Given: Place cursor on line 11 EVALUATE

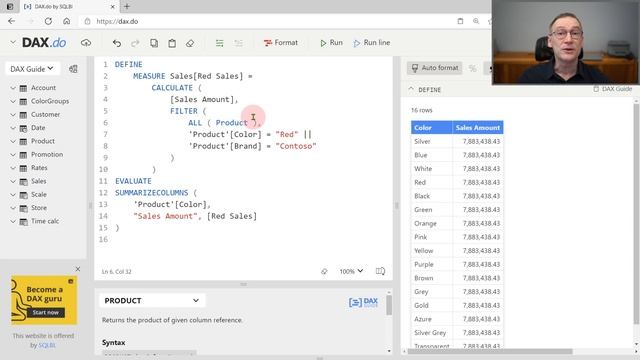Looking at the screenshot, I should click(x=133, y=181).
